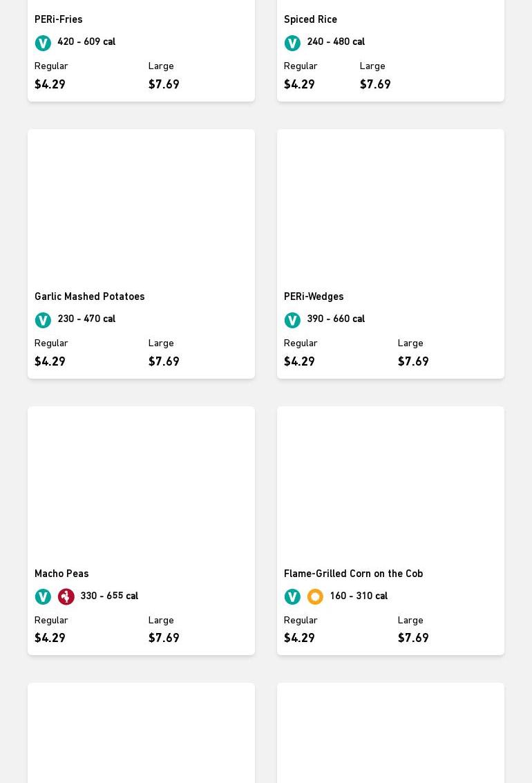The height and width of the screenshot is (783, 532).
Task: Select the Garlic Mashed Potatoes name
Action: coord(90,296)
